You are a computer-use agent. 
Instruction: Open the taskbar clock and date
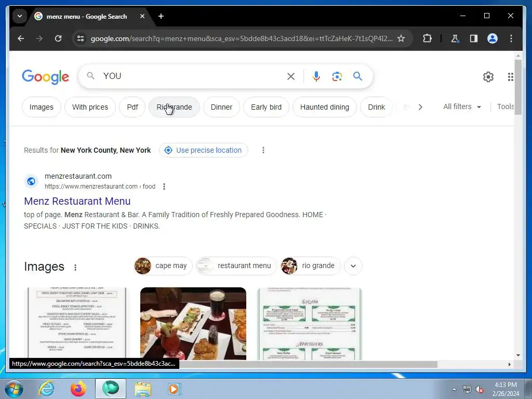[x=505, y=389]
